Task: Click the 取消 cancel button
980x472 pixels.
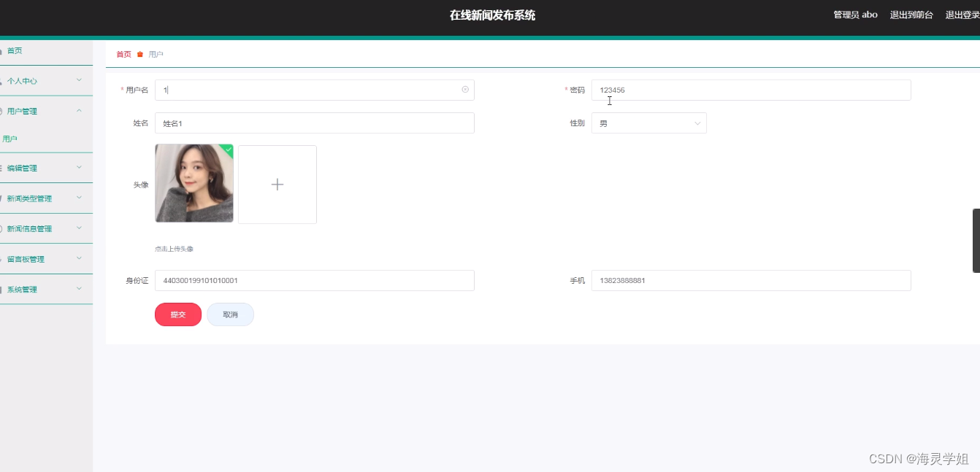Action: coord(230,314)
